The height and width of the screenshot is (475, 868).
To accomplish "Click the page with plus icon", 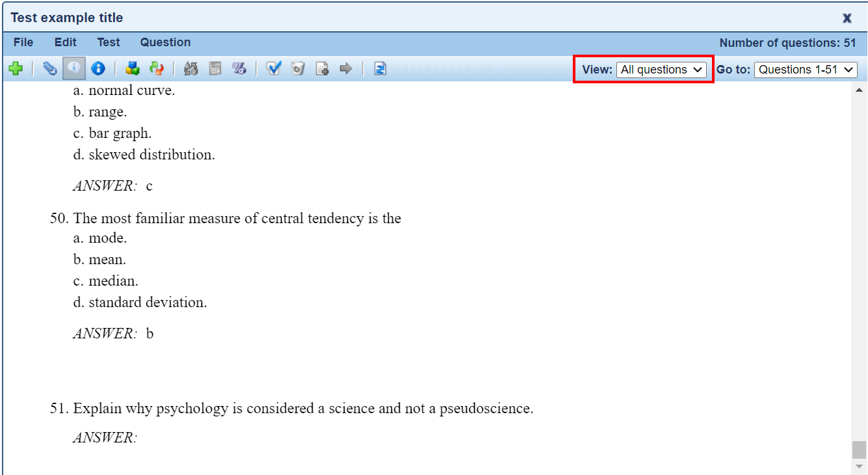I will coord(322,68).
